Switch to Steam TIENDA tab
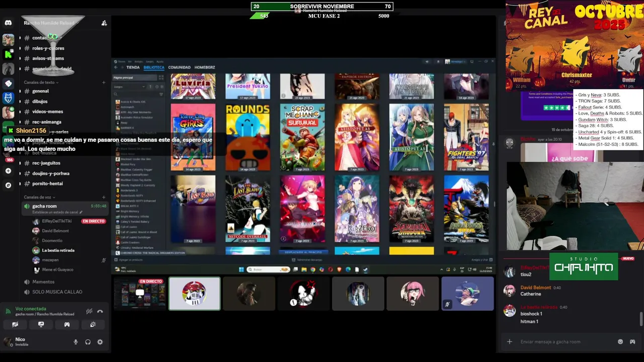The height and width of the screenshot is (362, 644). tap(133, 67)
